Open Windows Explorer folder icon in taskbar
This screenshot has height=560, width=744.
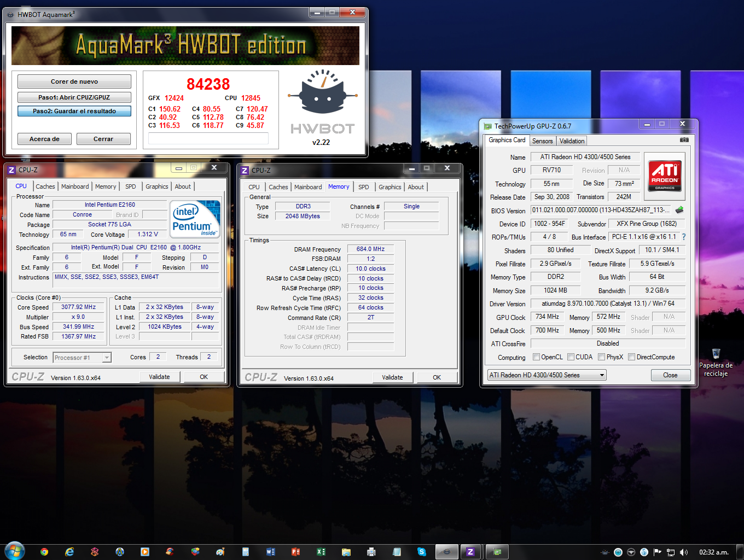[x=346, y=552]
